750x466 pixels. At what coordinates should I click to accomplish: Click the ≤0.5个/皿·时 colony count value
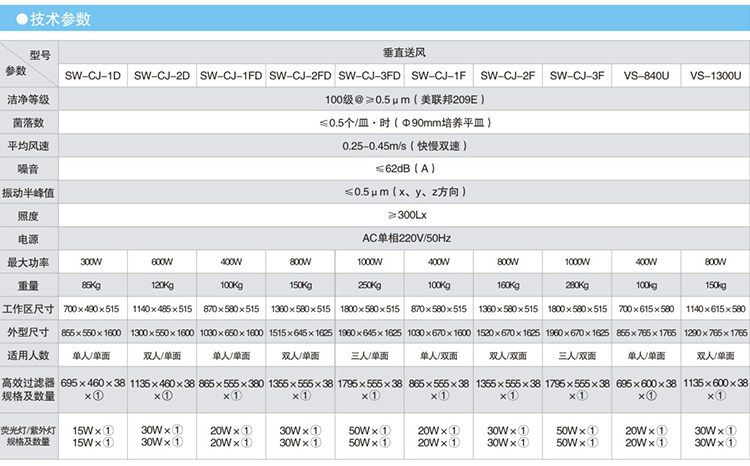tap(405, 123)
